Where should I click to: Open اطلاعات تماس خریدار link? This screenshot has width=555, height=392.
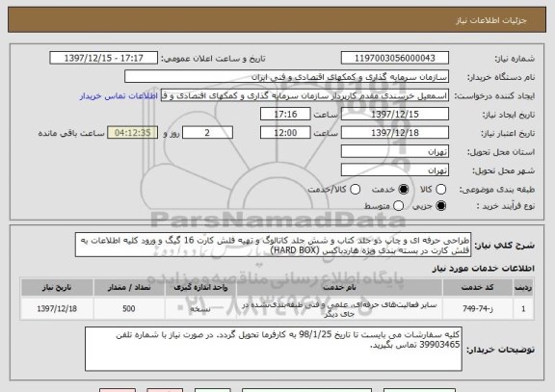point(119,96)
